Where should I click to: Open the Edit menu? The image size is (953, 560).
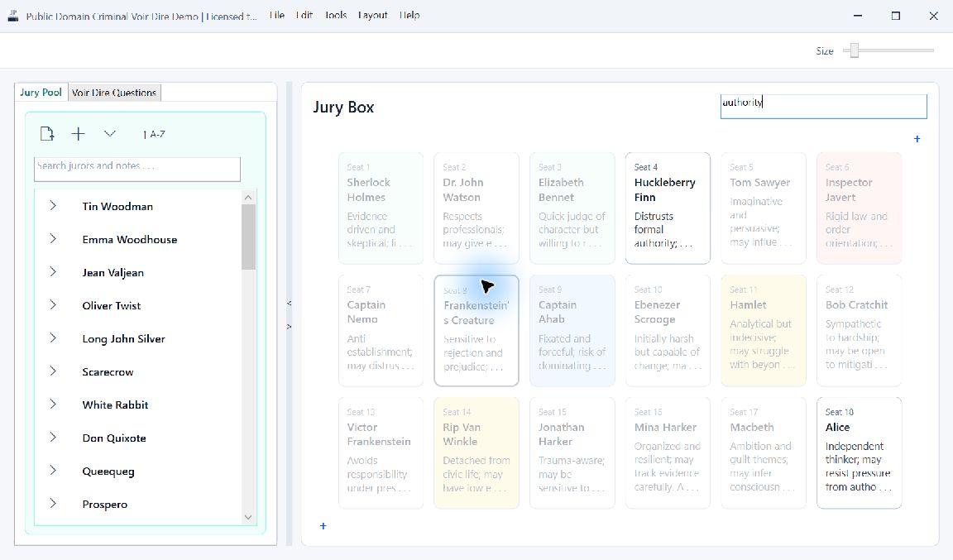pyautogui.click(x=304, y=15)
